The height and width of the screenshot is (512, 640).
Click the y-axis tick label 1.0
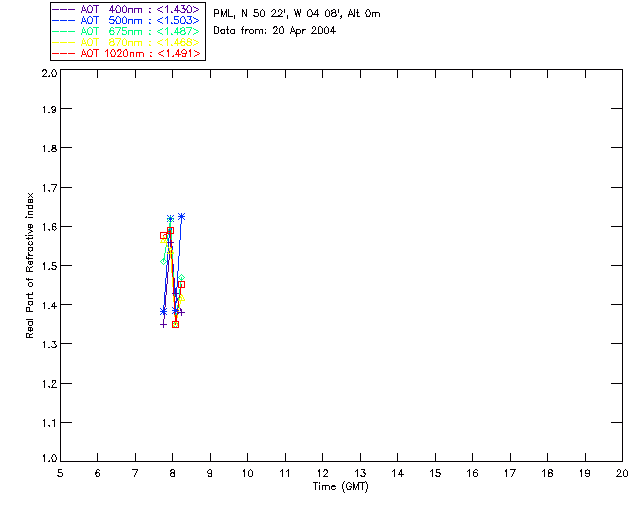49,458
